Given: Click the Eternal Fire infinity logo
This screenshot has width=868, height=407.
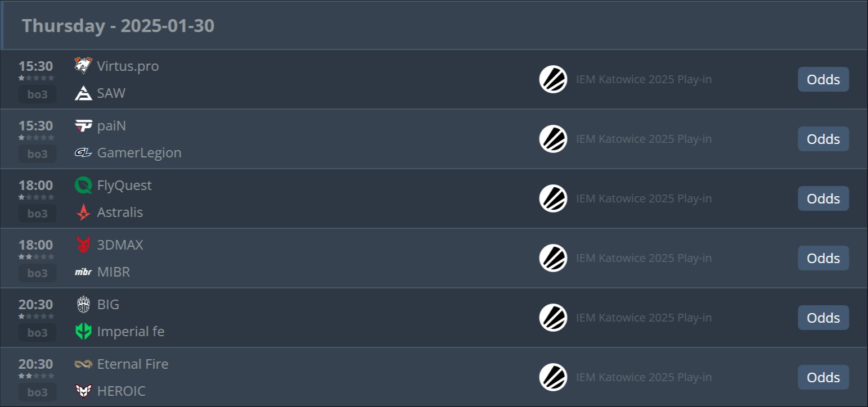Looking at the screenshot, I should pos(83,364).
